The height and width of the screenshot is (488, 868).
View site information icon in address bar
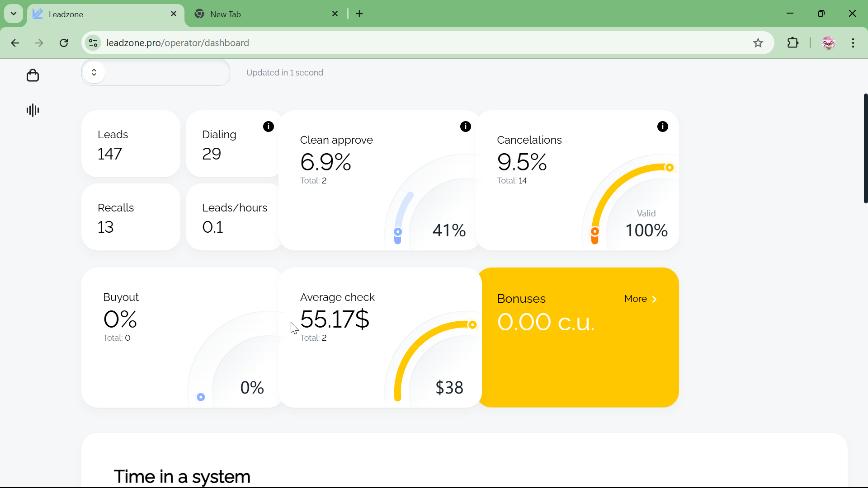[x=93, y=43]
